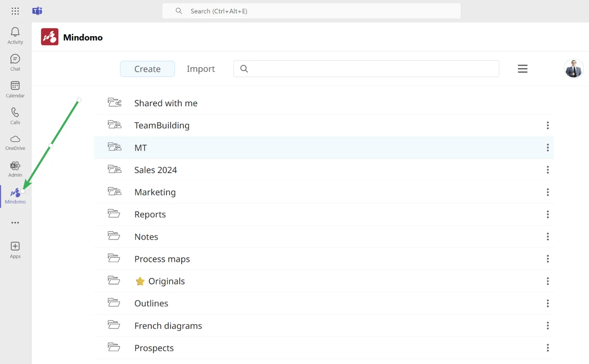This screenshot has height=364, width=589.
Task: Click the Mindomo app title text
Action: click(83, 37)
